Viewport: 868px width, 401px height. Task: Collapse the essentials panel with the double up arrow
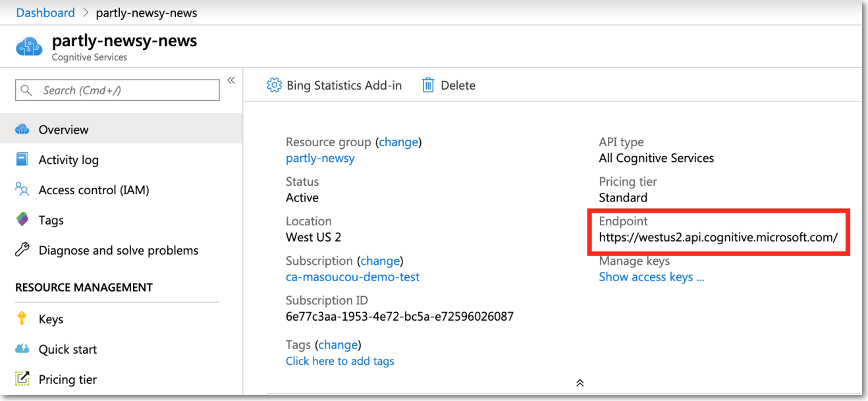coord(580,383)
